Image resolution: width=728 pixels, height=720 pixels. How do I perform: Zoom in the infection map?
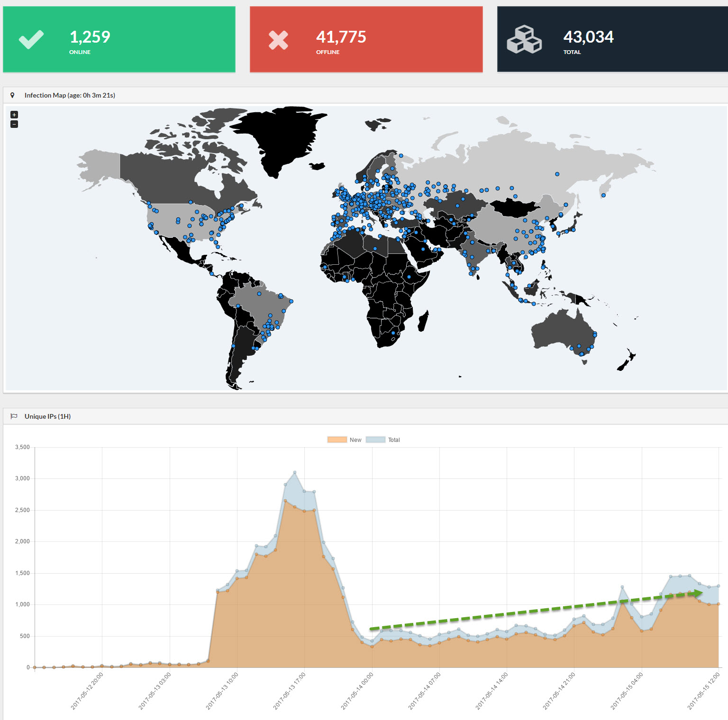click(14, 115)
